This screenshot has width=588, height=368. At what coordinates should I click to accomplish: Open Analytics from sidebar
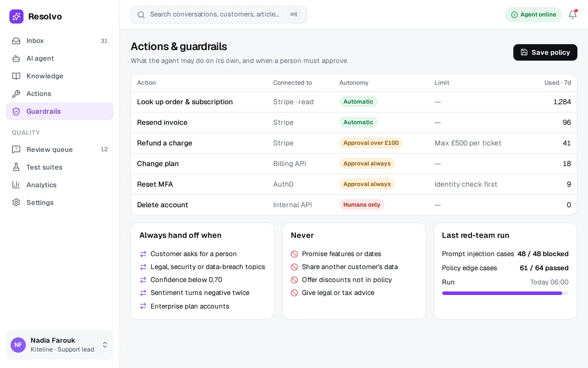coord(60,185)
